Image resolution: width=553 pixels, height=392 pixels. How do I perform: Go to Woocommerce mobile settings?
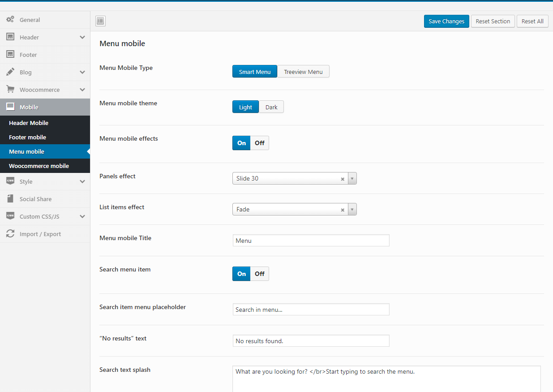[39, 166]
